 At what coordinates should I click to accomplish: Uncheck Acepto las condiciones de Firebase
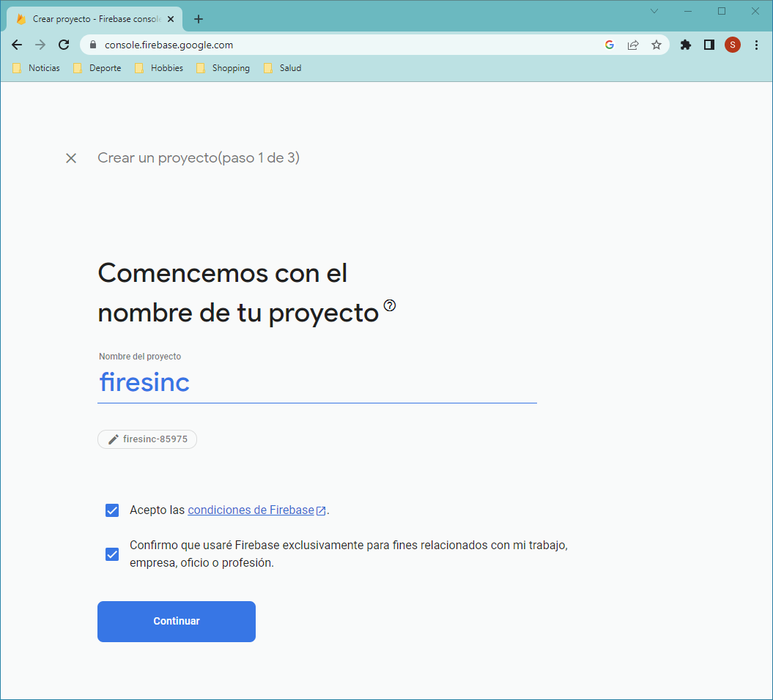click(112, 510)
